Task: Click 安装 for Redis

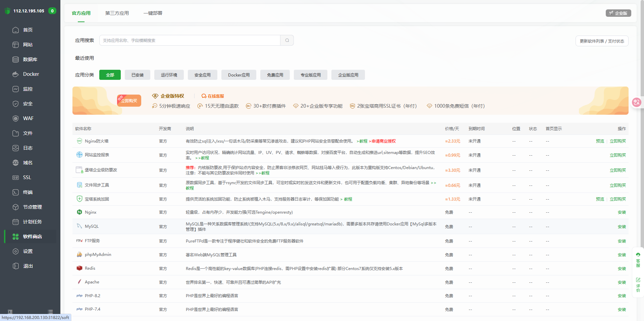Action: 622,269
